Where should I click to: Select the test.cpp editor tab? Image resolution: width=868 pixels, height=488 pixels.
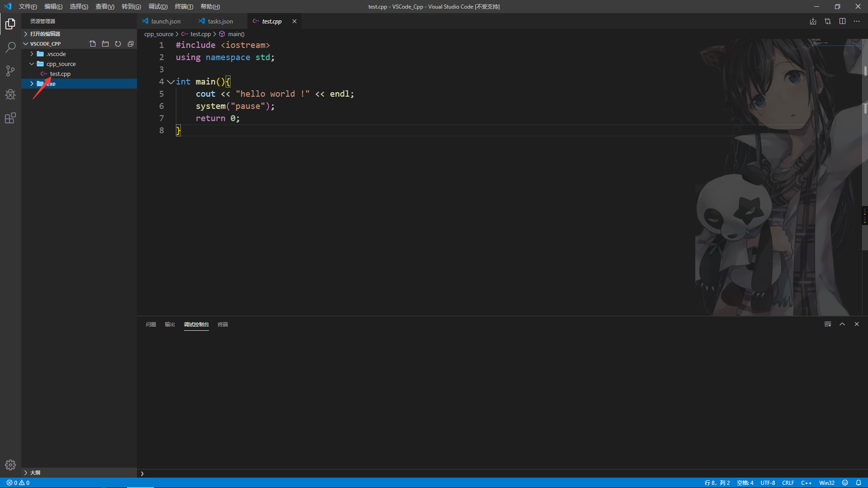pyautogui.click(x=272, y=21)
